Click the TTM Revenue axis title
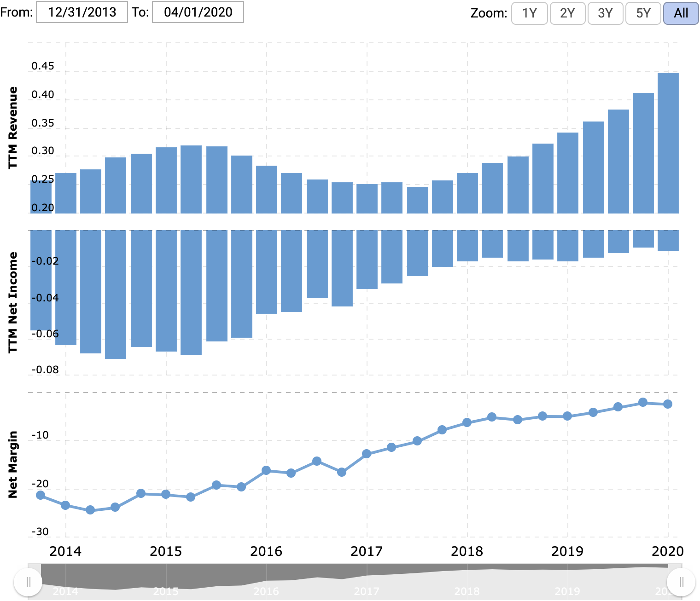Viewport: 700px width, 601px height. [13, 127]
